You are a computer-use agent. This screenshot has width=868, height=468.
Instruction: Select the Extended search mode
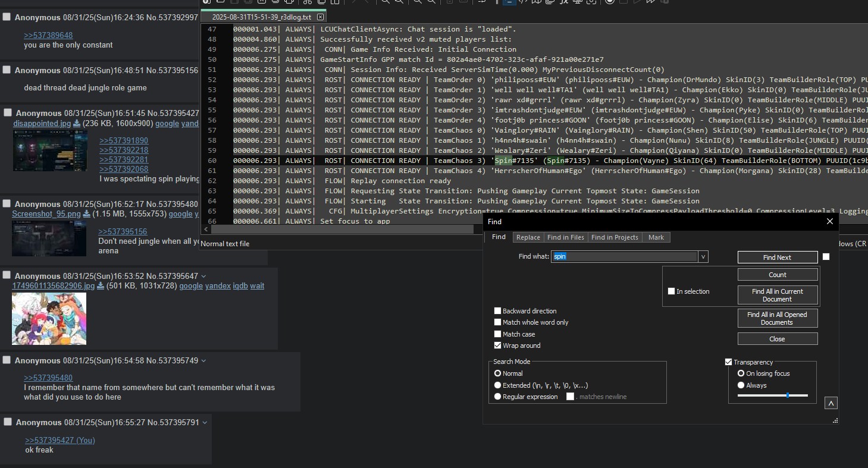[x=497, y=385]
